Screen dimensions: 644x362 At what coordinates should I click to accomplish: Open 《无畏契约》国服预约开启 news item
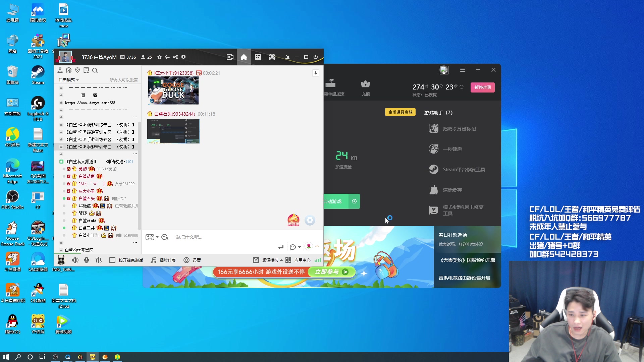pyautogui.click(x=467, y=260)
